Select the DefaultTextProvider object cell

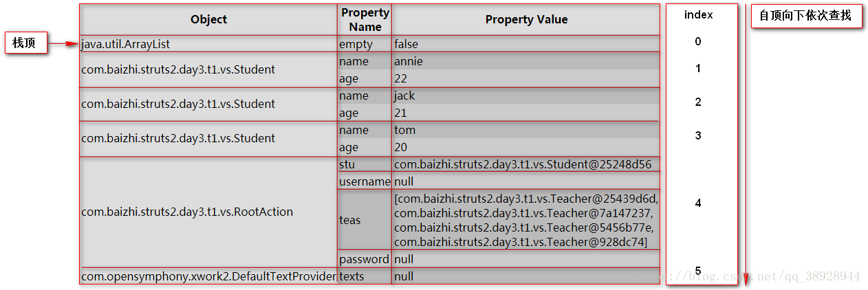click(208, 276)
